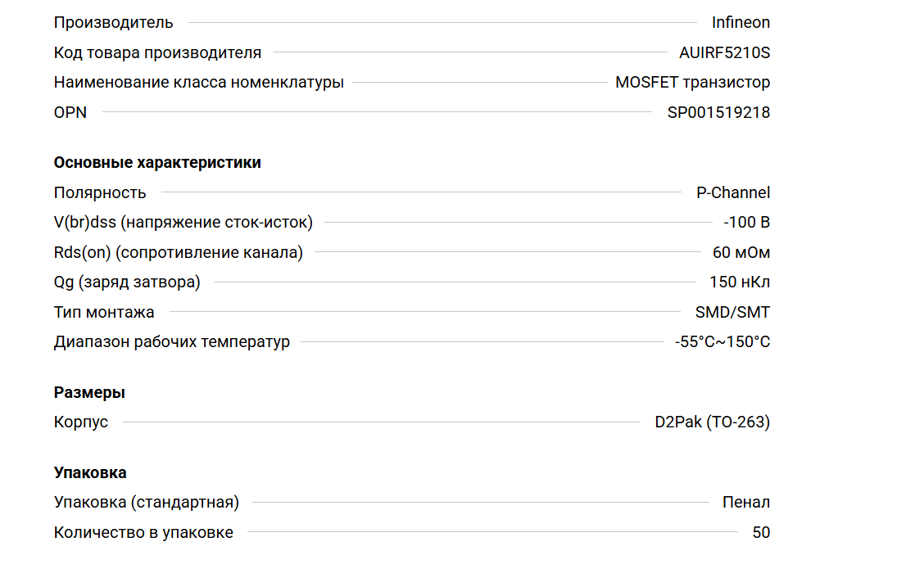924x569 pixels.
Task: Select the -55°C~150°C temperature range value
Action: pos(722,342)
